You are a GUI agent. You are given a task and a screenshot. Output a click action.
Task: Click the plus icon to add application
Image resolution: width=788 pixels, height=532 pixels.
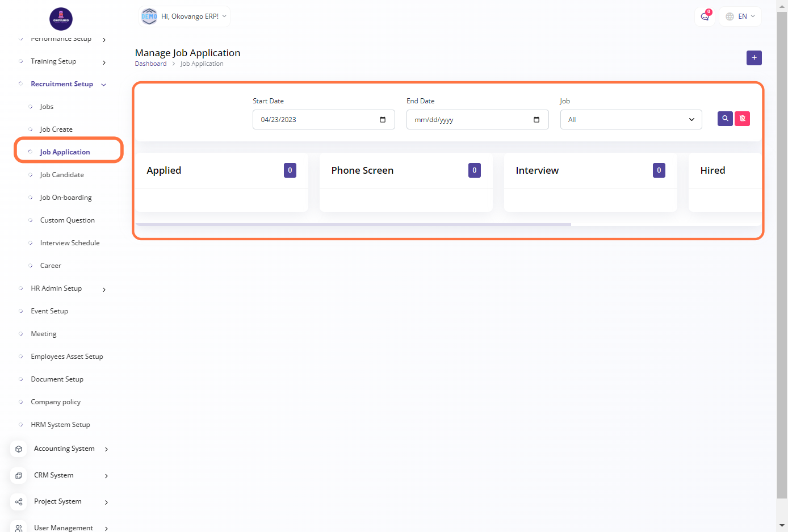tap(754, 58)
